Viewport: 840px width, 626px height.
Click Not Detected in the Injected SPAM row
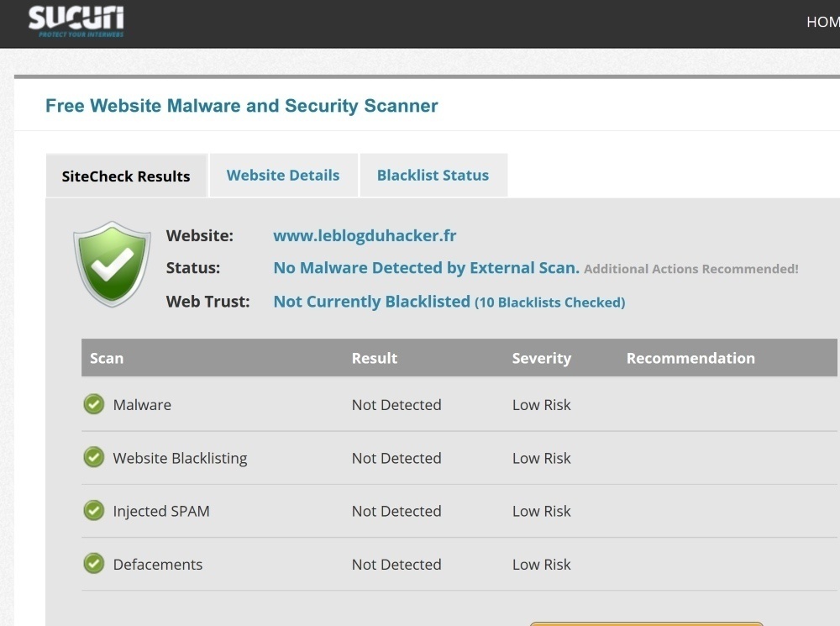(396, 512)
